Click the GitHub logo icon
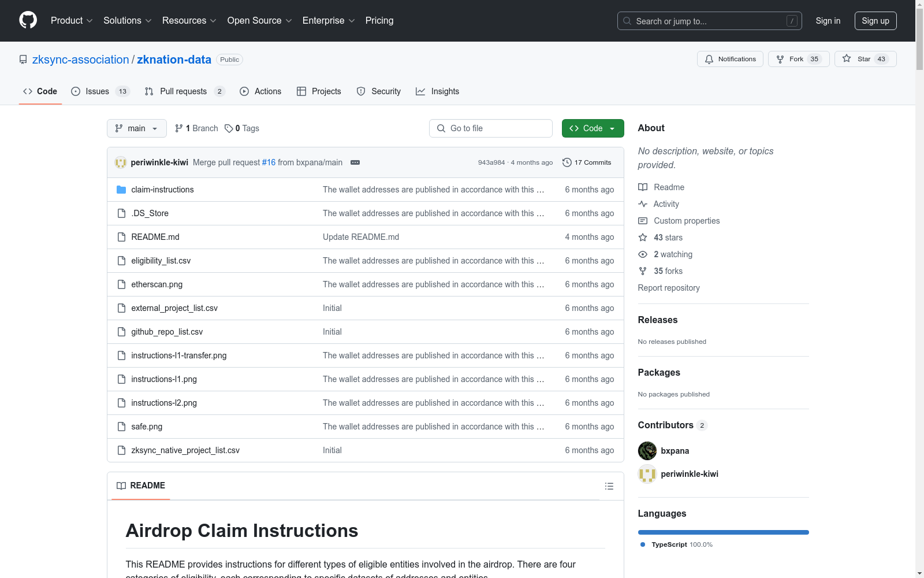Viewport: 924px width, 578px height. (x=28, y=20)
